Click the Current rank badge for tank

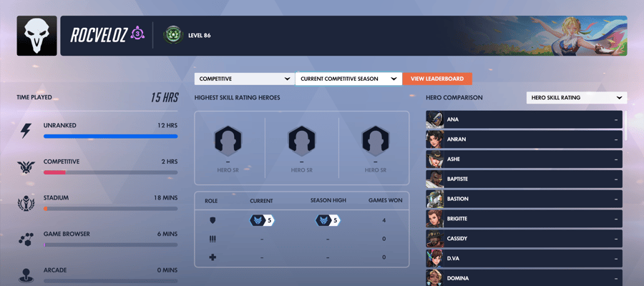click(x=262, y=220)
